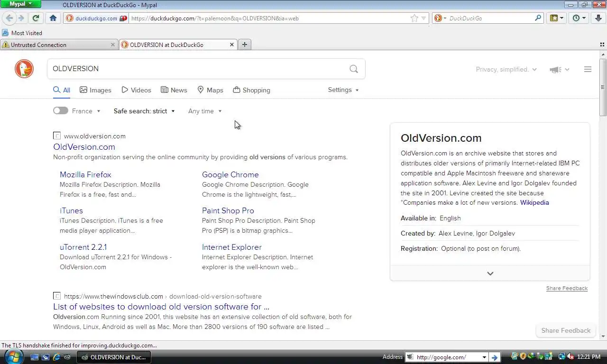Switch to Images results
This screenshot has height=364, width=607.
[x=95, y=90]
